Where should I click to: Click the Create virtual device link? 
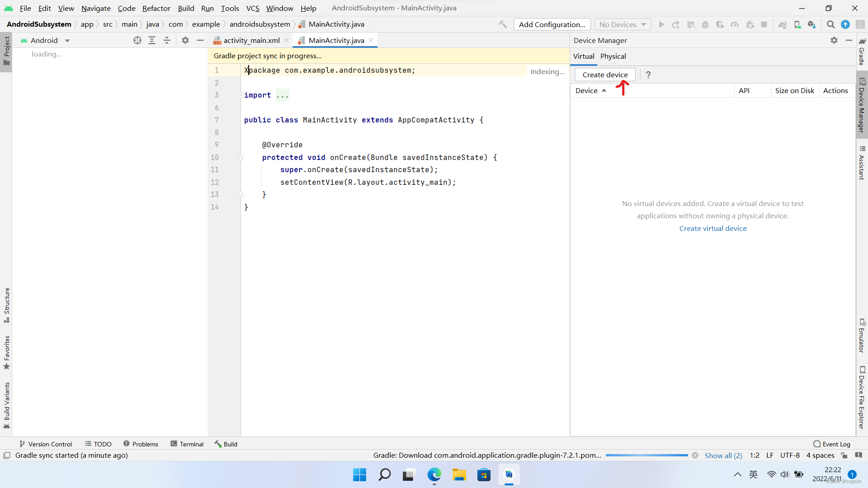point(713,229)
